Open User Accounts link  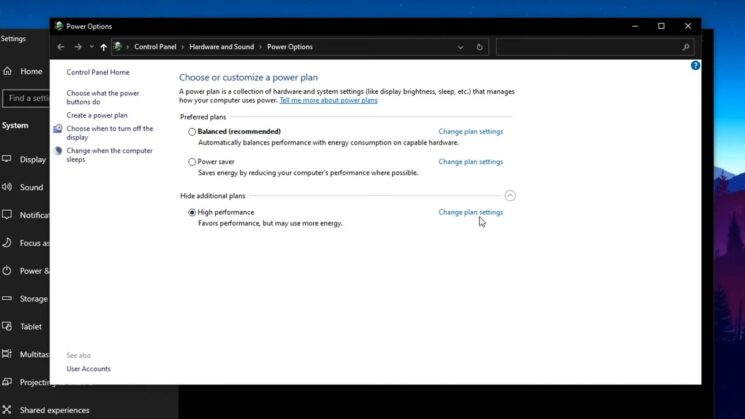pyautogui.click(x=88, y=369)
